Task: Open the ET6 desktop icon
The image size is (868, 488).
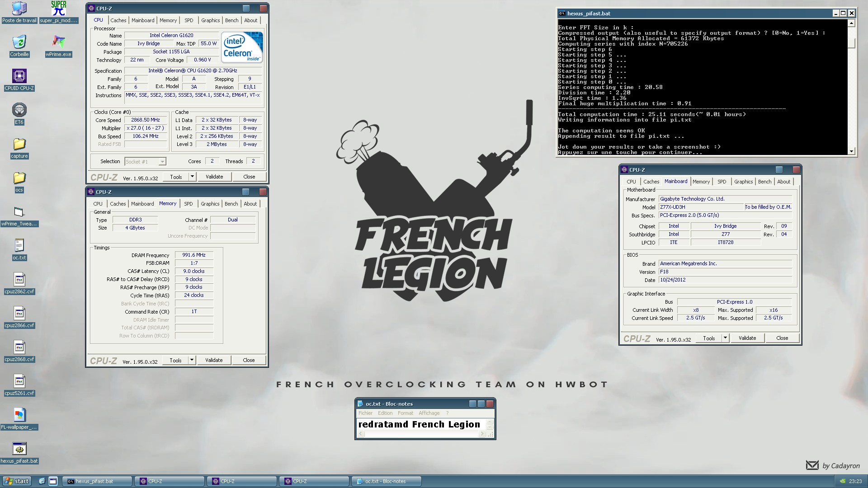Action: [x=19, y=114]
